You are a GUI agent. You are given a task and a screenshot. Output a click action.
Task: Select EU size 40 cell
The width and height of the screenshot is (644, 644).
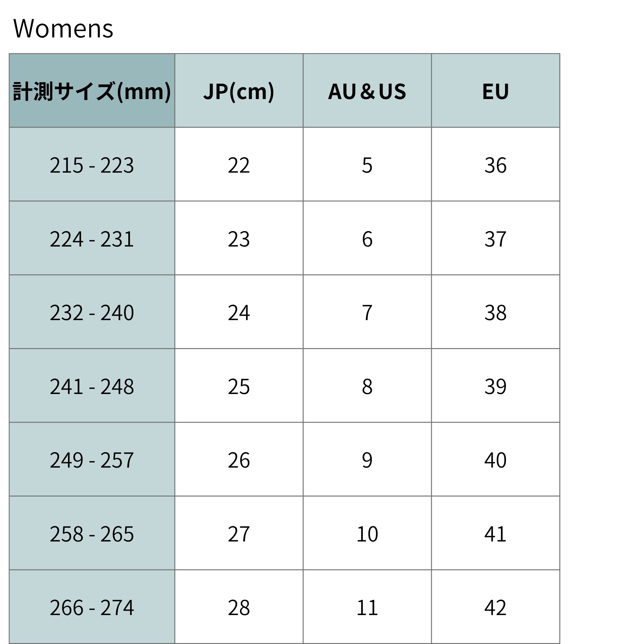pos(496,459)
